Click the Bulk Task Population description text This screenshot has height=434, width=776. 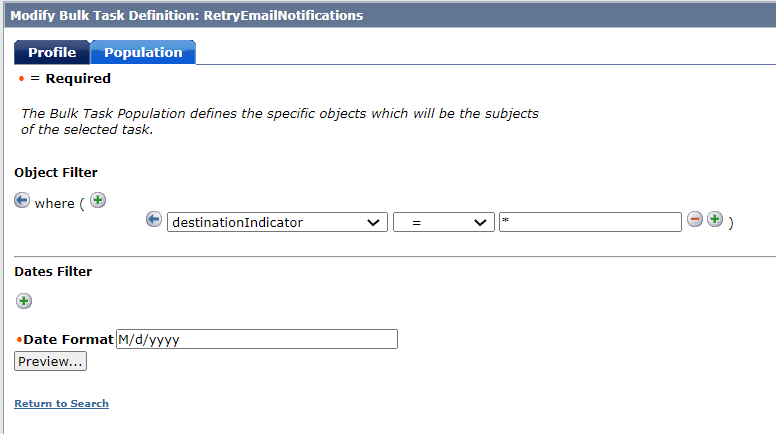point(280,121)
